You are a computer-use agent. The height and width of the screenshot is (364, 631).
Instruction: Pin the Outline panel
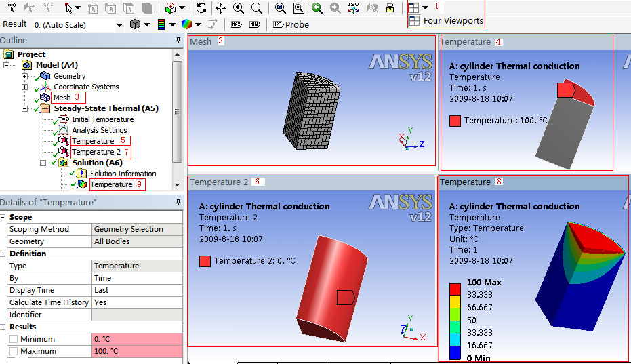click(178, 40)
